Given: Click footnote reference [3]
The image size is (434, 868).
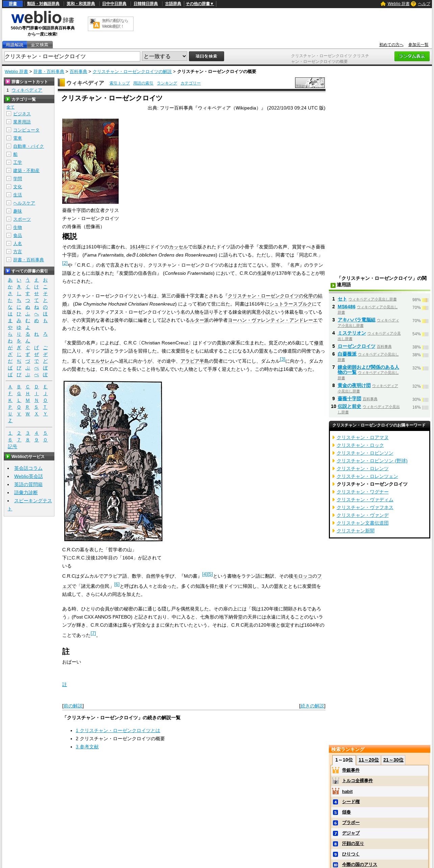Looking at the screenshot, I should [x=283, y=359].
